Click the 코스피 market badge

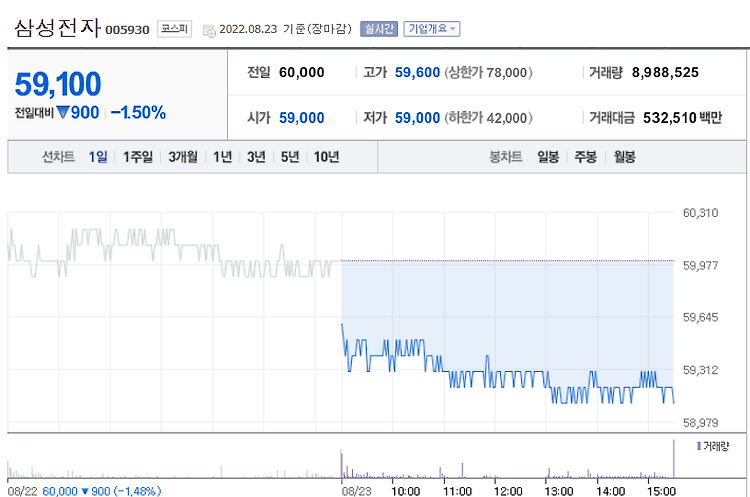pyautogui.click(x=174, y=29)
